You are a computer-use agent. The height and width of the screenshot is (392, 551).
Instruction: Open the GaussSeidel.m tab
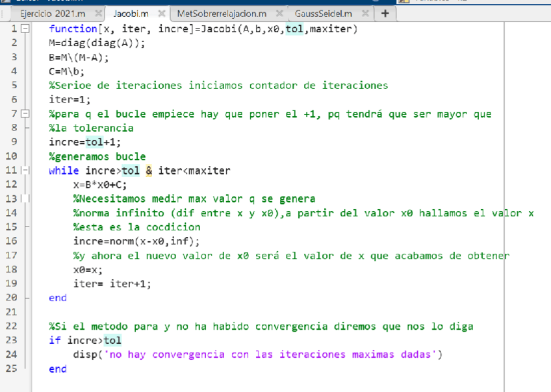(323, 13)
